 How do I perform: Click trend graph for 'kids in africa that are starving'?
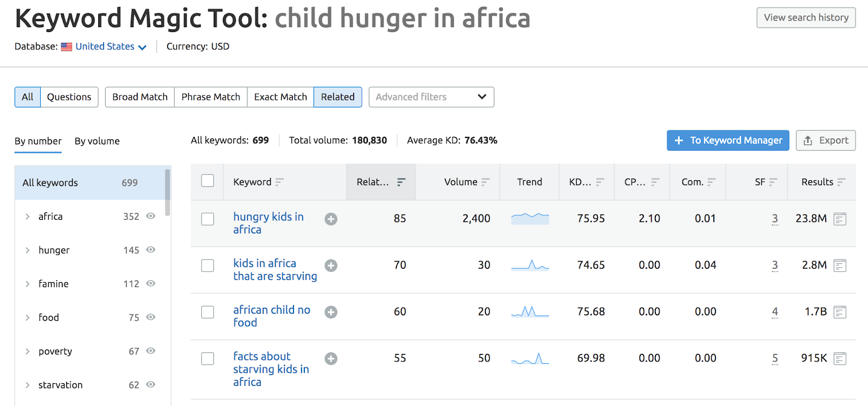530,265
